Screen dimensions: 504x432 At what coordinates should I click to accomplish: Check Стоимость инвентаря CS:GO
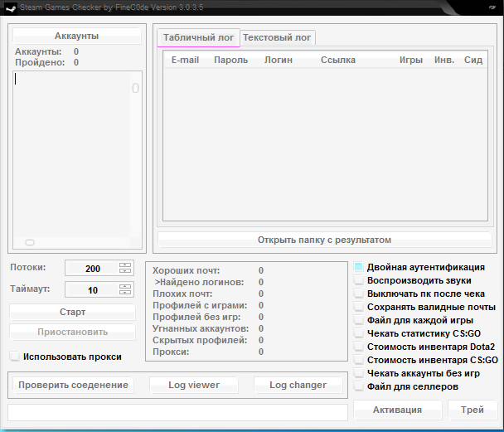point(358,360)
